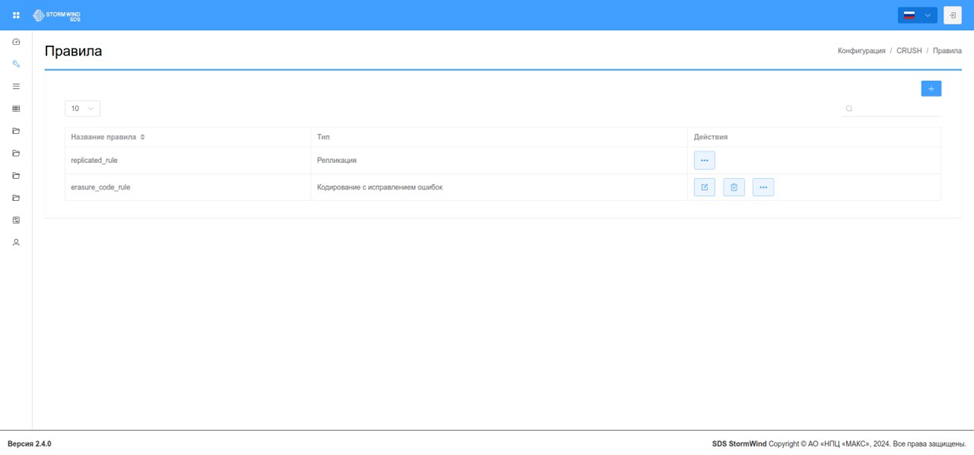Open the disk storage icon in sidebar
Screen dimensions: 974x455
(16, 220)
